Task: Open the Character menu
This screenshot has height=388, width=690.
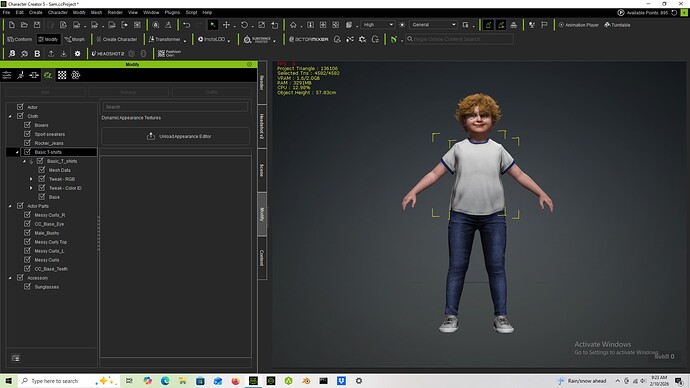Action: [x=58, y=12]
